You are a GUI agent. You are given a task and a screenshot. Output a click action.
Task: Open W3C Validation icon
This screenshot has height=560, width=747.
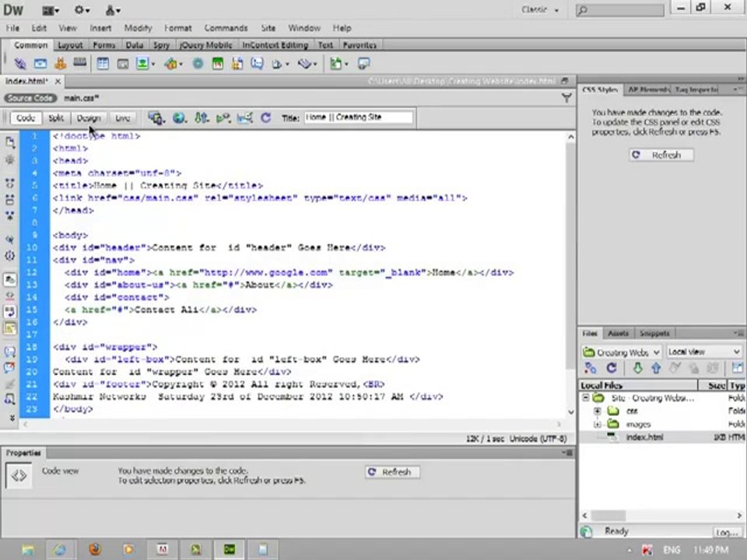click(223, 117)
